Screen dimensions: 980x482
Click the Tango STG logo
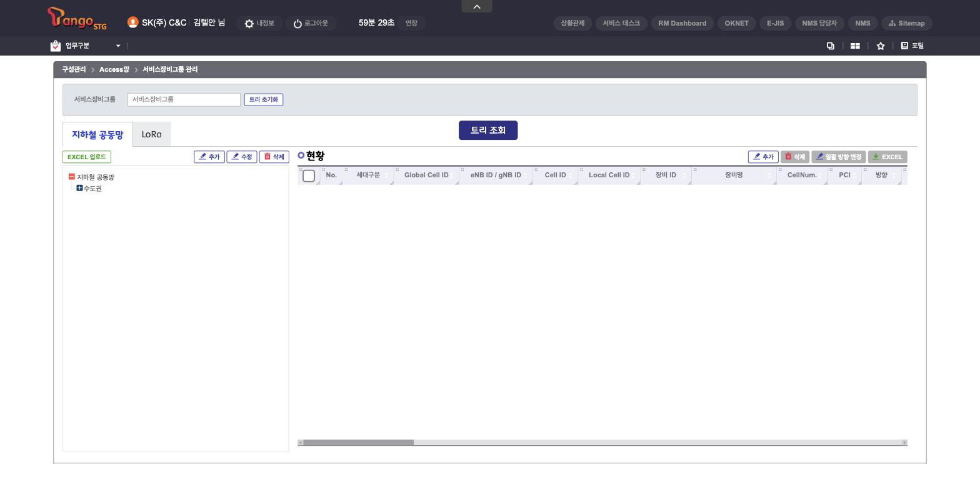77,19
